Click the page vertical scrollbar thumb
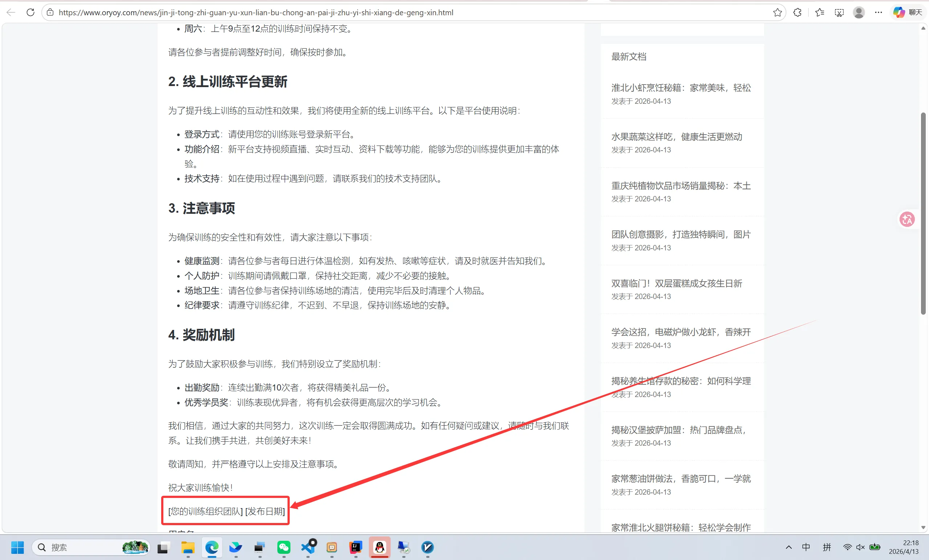This screenshot has width=929, height=560. point(923,213)
